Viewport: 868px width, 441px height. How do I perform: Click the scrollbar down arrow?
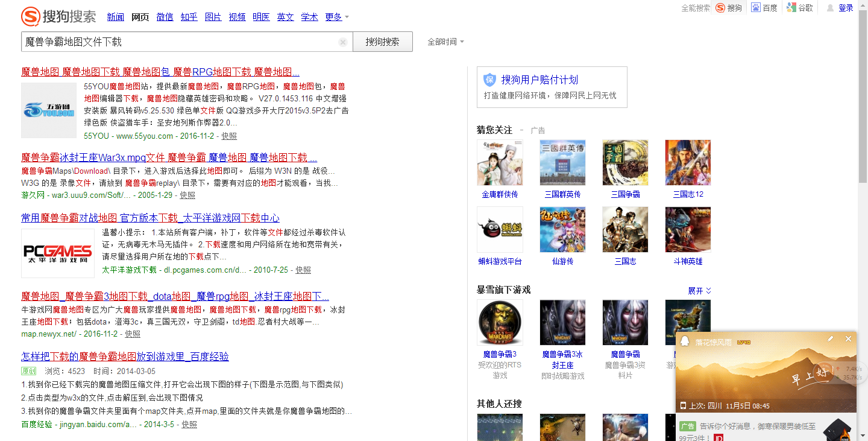pos(863,436)
